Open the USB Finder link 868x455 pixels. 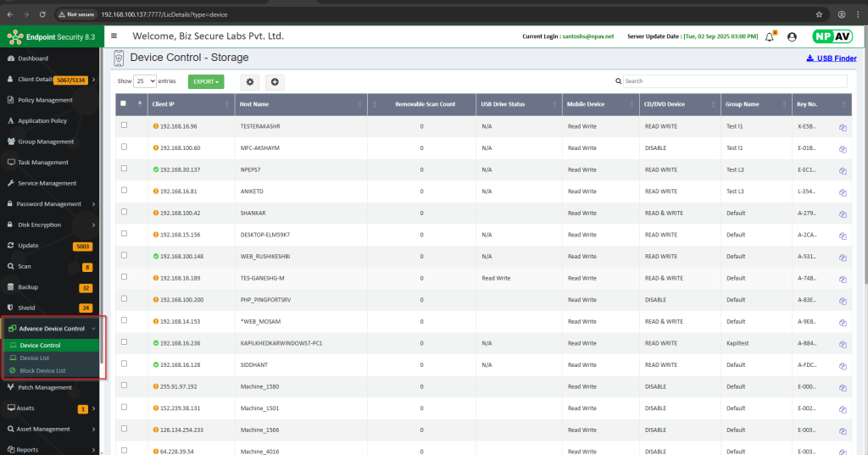pyautogui.click(x=830, y=58)
